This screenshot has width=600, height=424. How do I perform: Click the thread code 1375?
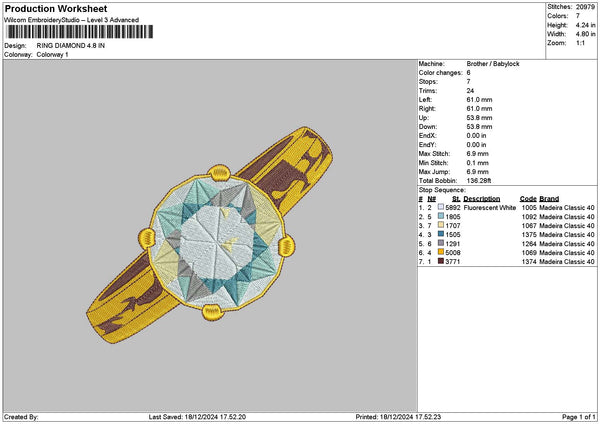pyautogui.click(x=529, y=235)
